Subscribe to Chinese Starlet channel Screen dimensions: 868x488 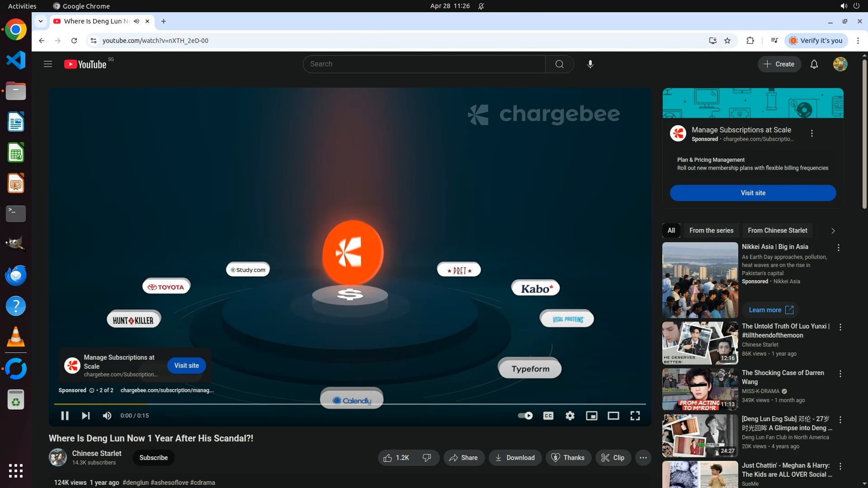(153, 458)
